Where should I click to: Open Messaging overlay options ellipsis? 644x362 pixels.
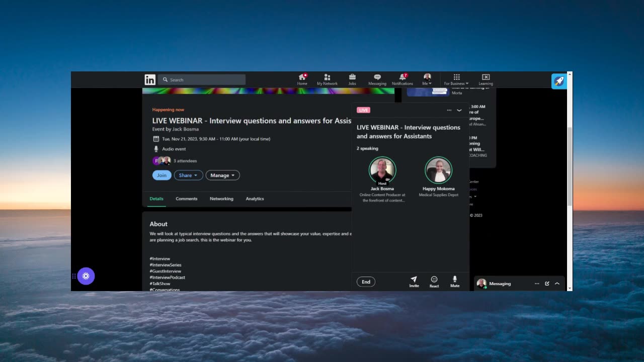click(537, 284)
